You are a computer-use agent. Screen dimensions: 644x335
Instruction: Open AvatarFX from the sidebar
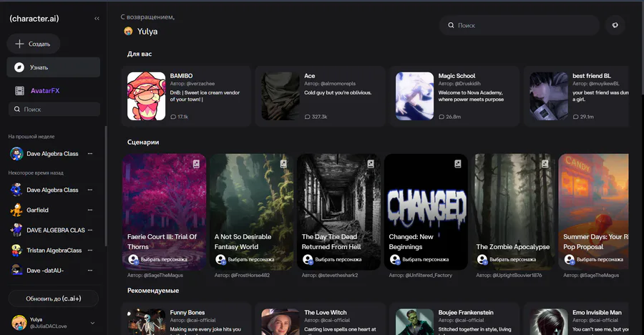click(44, 91)
